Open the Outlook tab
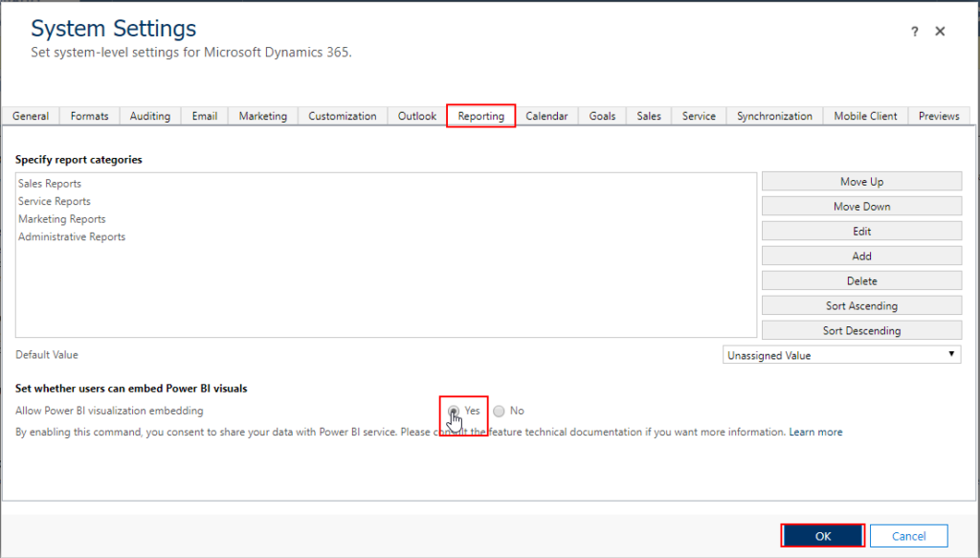This screenshot has width=980, height=558. pos(417,116)
